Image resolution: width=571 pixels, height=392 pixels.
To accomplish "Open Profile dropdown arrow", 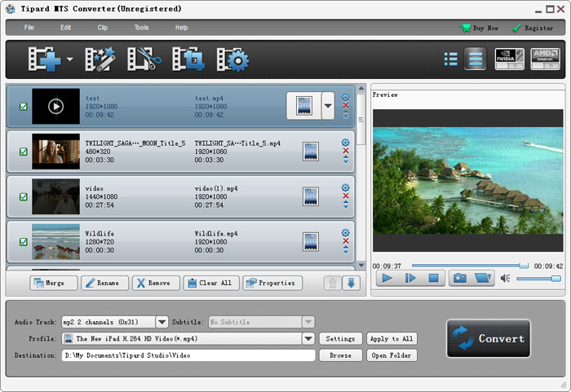I will pos(308,339).
